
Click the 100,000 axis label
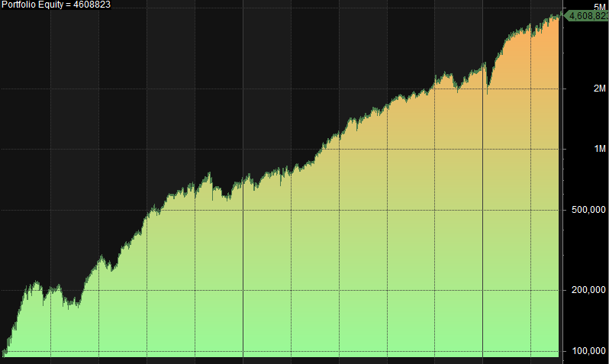(587, 351)
